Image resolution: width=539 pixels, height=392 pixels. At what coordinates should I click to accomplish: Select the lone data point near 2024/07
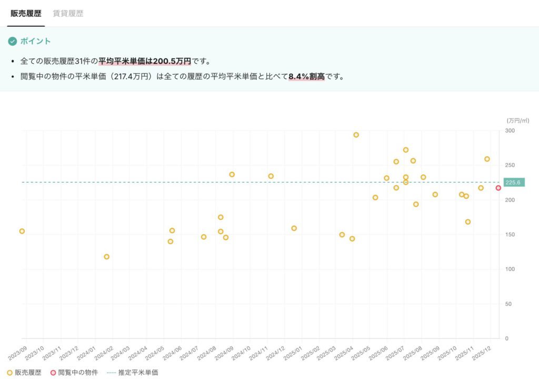(204, 237)
